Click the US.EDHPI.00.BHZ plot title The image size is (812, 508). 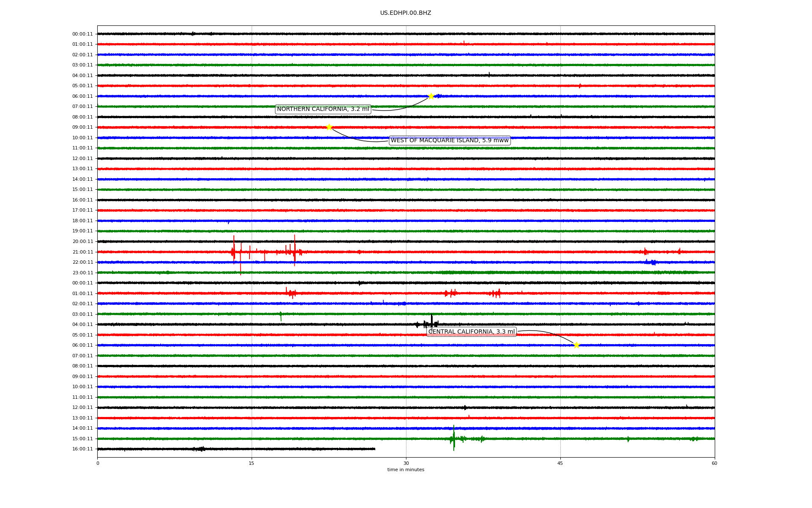click(406, 13)
